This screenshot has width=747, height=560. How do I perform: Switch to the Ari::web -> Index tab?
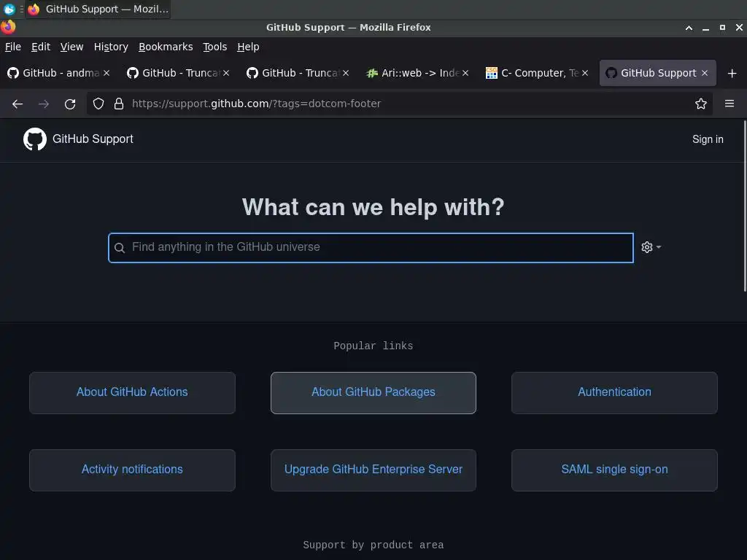tap(418, 73)
